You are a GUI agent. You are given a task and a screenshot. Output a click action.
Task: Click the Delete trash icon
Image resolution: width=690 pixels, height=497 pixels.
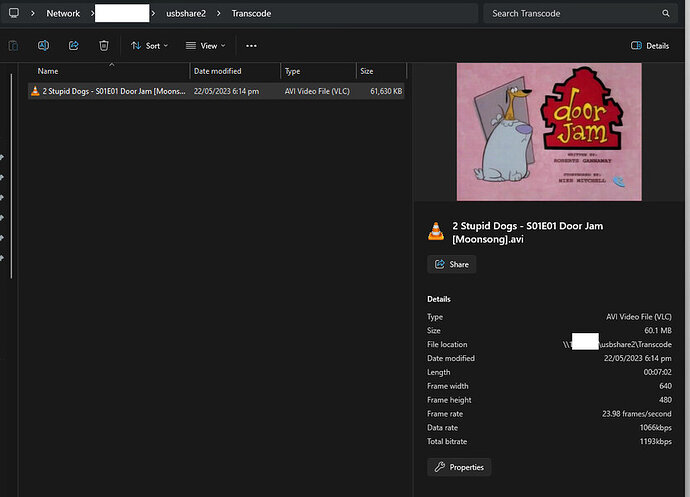(103, 45)
